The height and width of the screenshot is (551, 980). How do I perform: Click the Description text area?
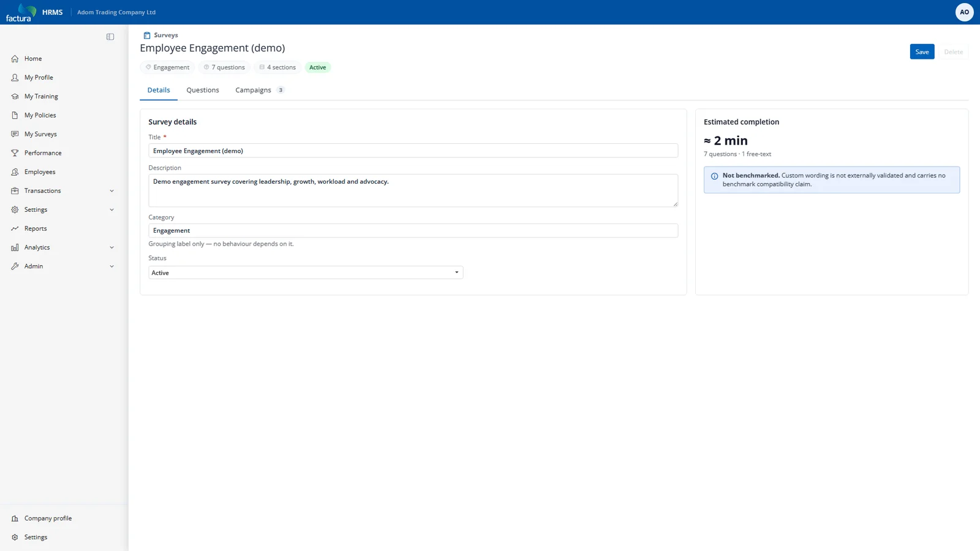pos(413,190)
